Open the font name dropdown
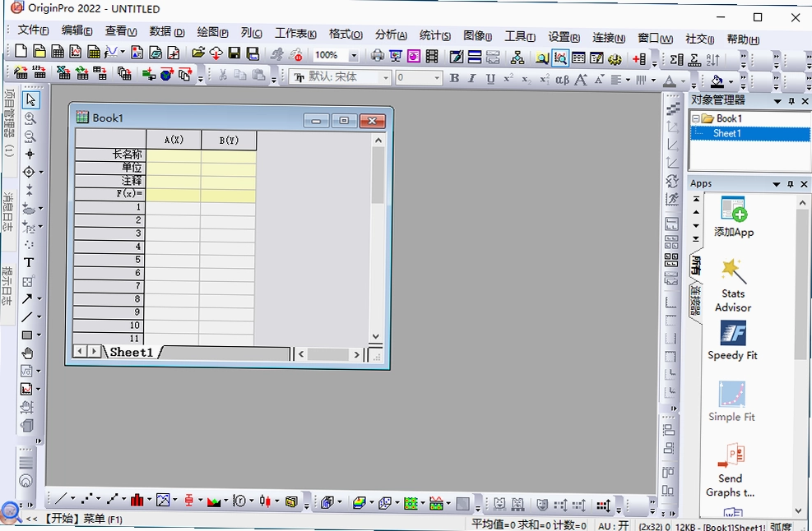Viewport: 812px width, 531px height. (x=386, y=77)
